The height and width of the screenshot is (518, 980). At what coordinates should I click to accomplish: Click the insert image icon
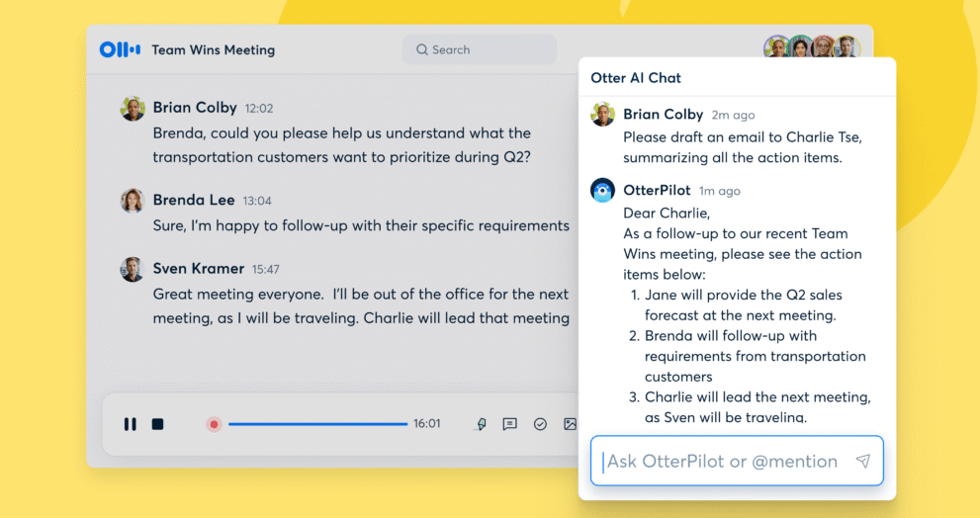coord(570,424)
